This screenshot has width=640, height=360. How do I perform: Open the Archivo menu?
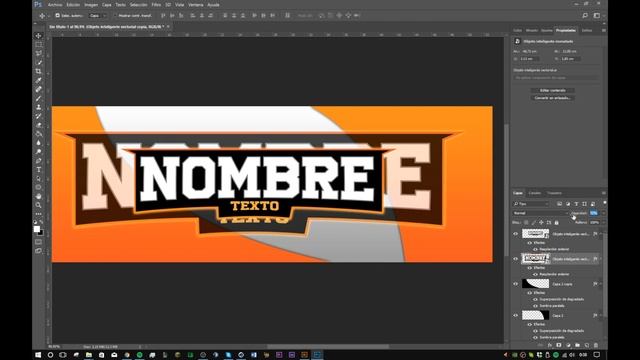[x=55, y=5]
